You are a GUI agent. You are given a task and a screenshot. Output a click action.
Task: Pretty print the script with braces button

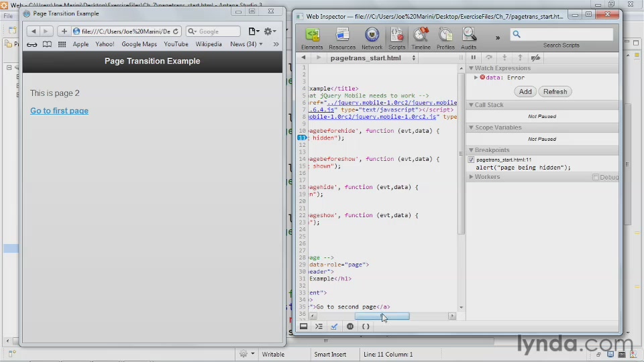366,326
